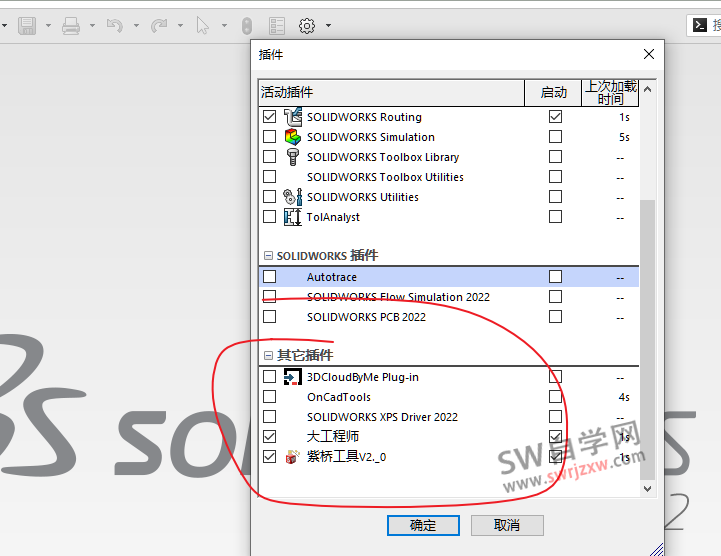Click the Print icon in toolbar
This screenshot has width=721, height=556.
(71, 26)
